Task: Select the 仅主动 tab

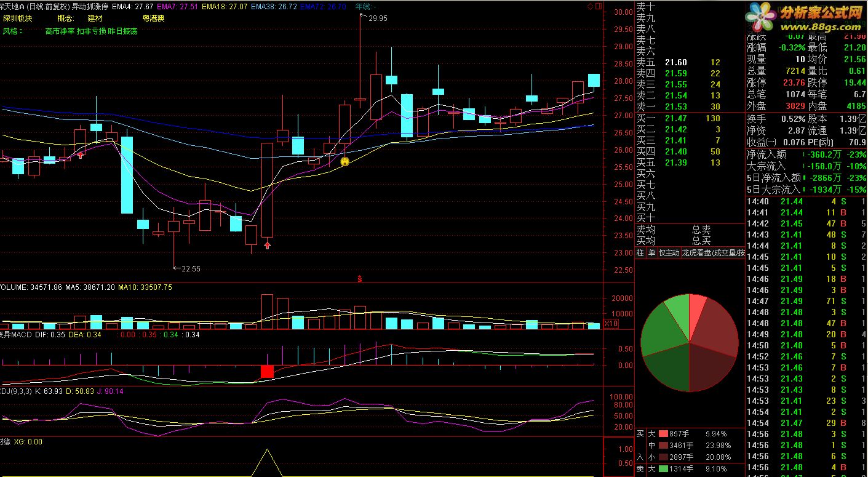Action: (x=669, y=252)
